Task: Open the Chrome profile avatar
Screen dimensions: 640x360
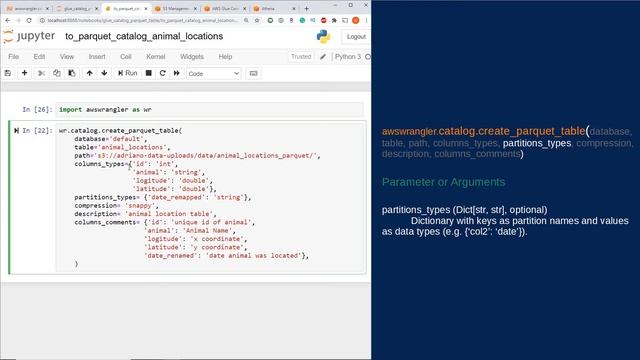Action: coord(356,20)
